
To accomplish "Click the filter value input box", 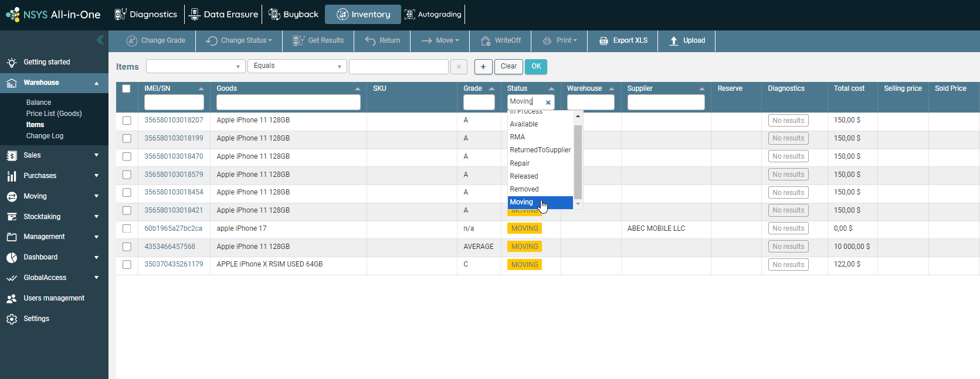I will [399, 67].
